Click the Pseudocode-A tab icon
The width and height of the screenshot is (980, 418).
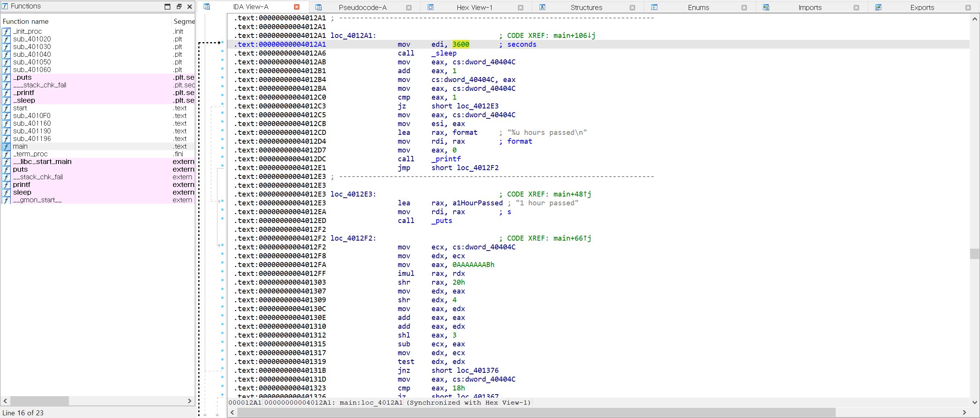click(318, 7)
